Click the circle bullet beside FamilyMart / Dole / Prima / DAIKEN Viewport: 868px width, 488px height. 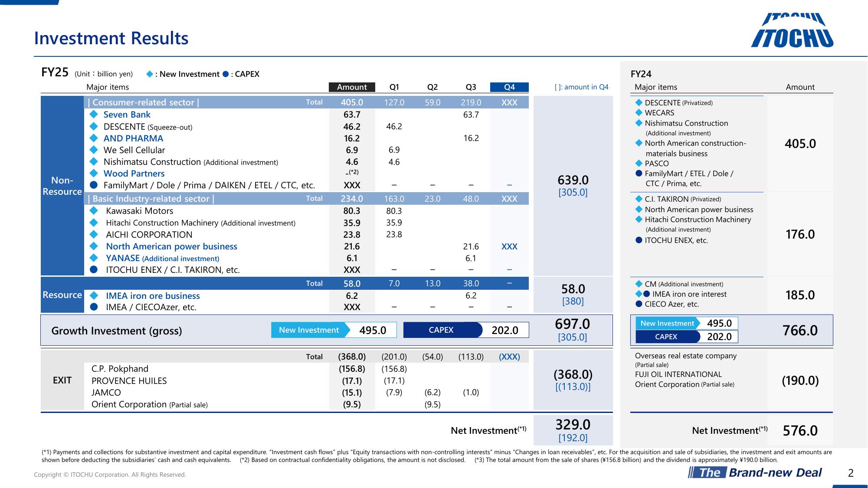(94, 185)
